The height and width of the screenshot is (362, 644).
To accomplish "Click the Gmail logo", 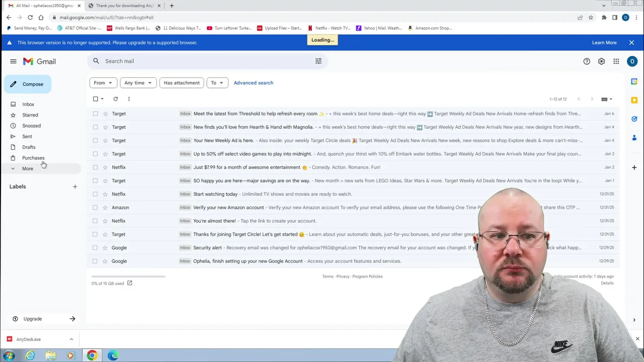I will (x=39, y=61).
